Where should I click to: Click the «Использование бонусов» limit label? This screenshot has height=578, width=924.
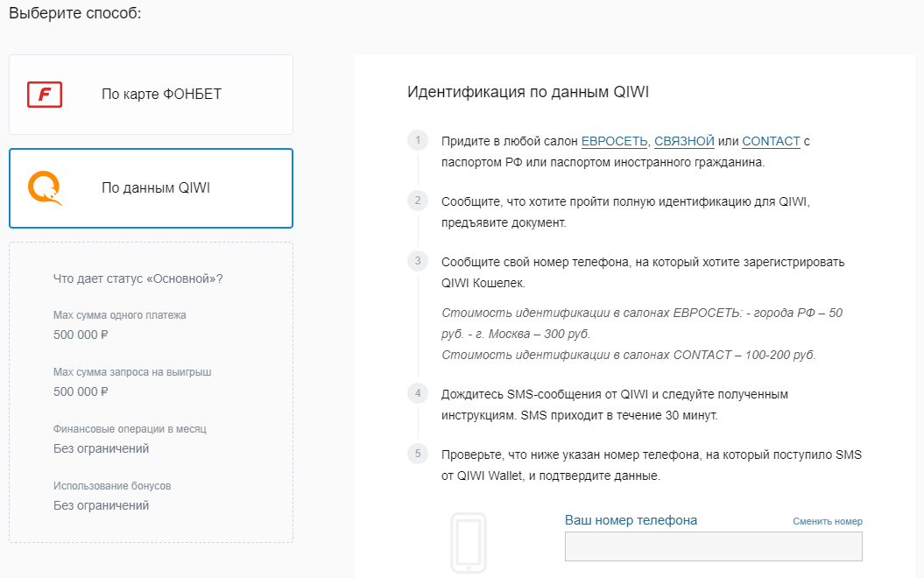(112, 486)
